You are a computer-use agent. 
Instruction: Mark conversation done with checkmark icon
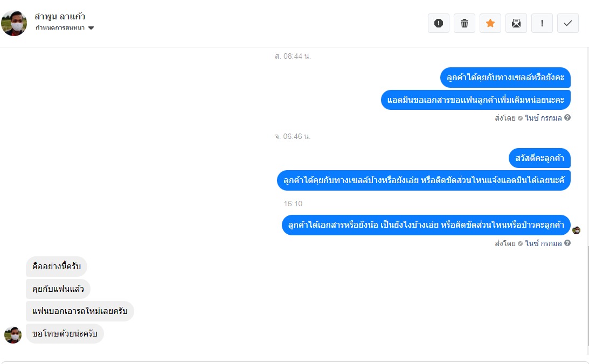567,23
